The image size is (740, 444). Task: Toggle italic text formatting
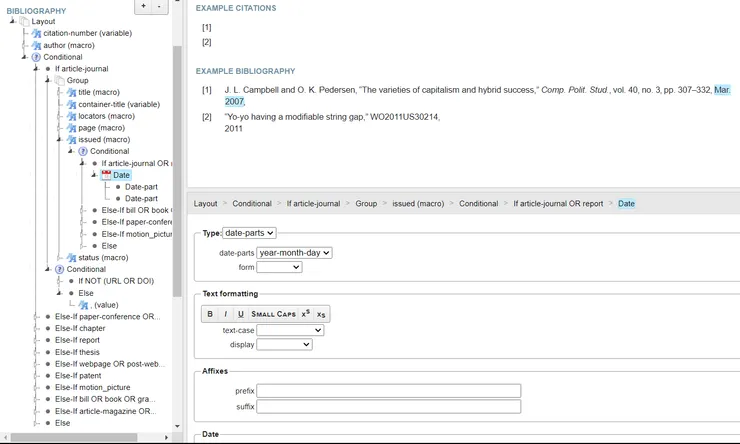click(x=226, y=314)
